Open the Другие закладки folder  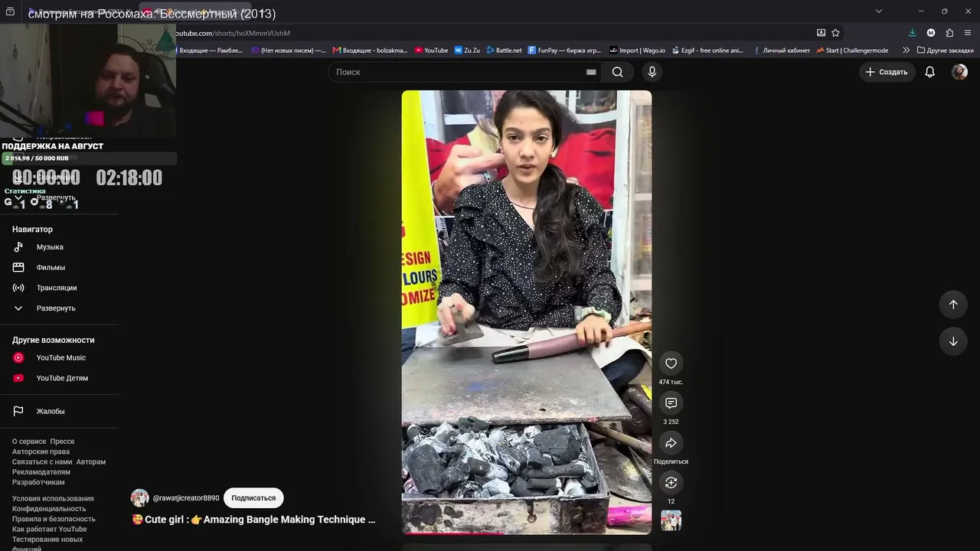click(946, 51)
